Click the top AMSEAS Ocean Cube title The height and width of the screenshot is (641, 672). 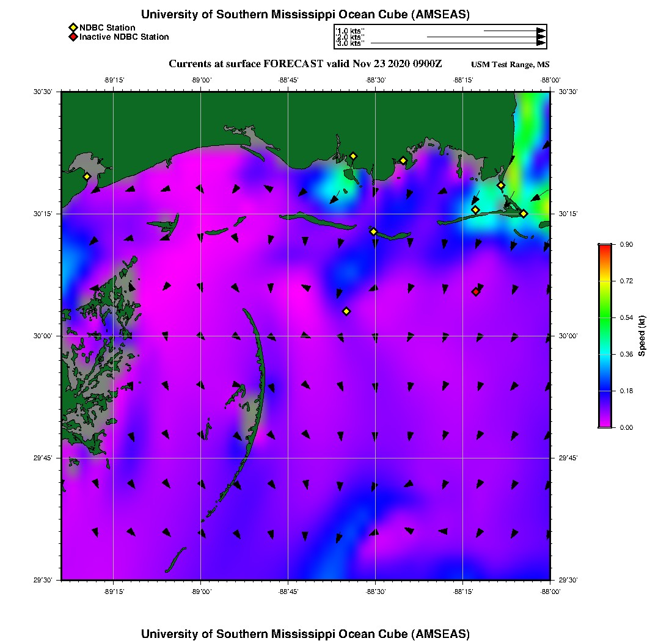pyautogui.click(x=305, y=15)
